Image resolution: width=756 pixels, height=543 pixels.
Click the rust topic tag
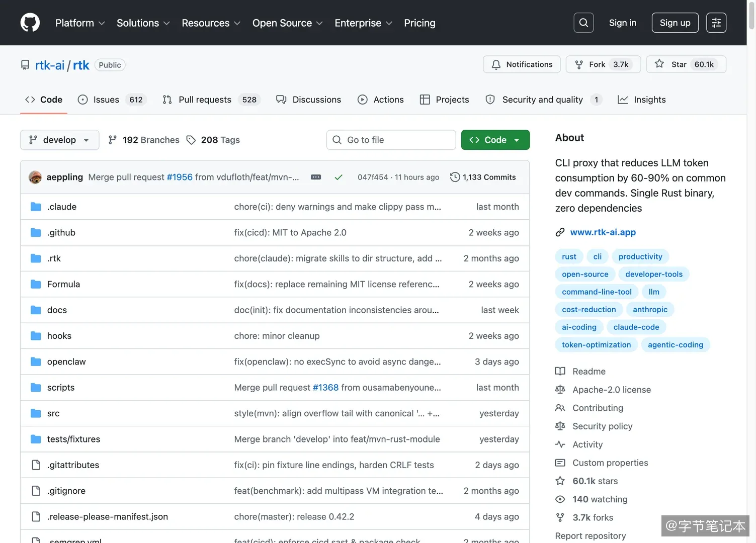(569, 256)
